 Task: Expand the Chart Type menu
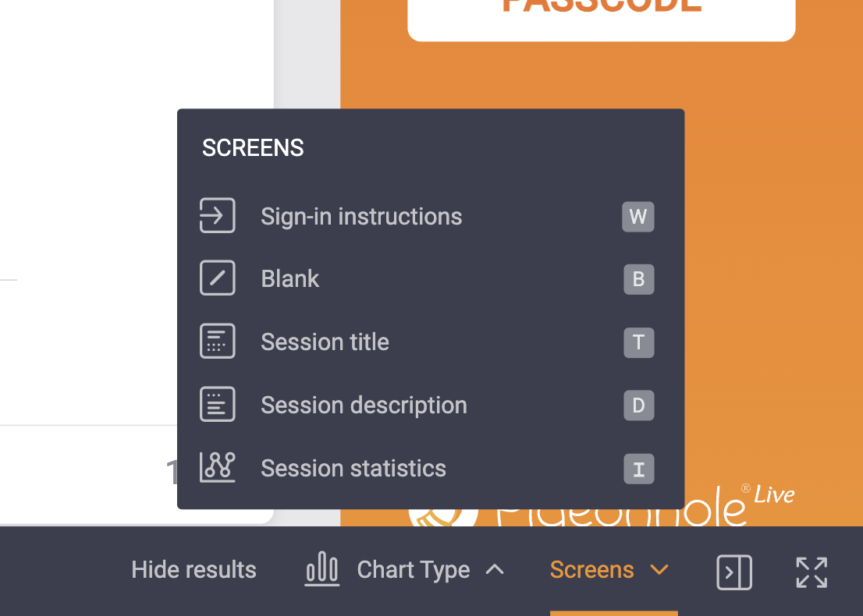(x=414, y=570)
